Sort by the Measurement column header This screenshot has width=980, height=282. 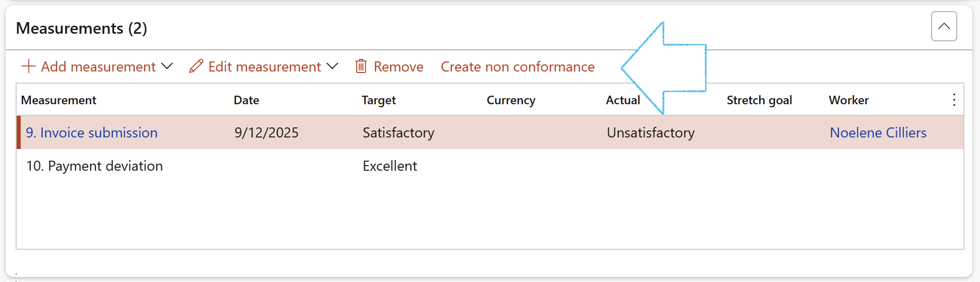[x=59, y=100]
